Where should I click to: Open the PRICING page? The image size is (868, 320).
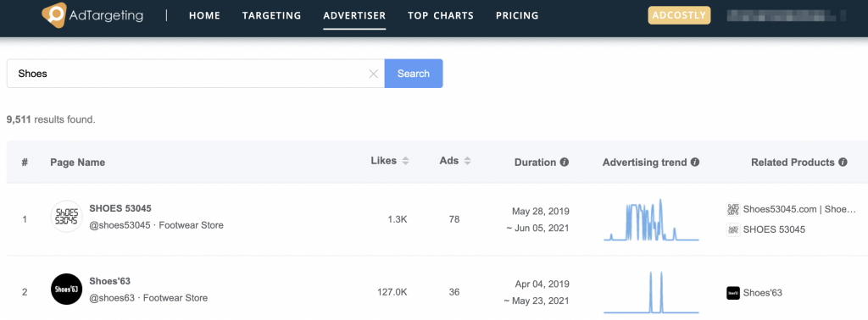point(517,15)
